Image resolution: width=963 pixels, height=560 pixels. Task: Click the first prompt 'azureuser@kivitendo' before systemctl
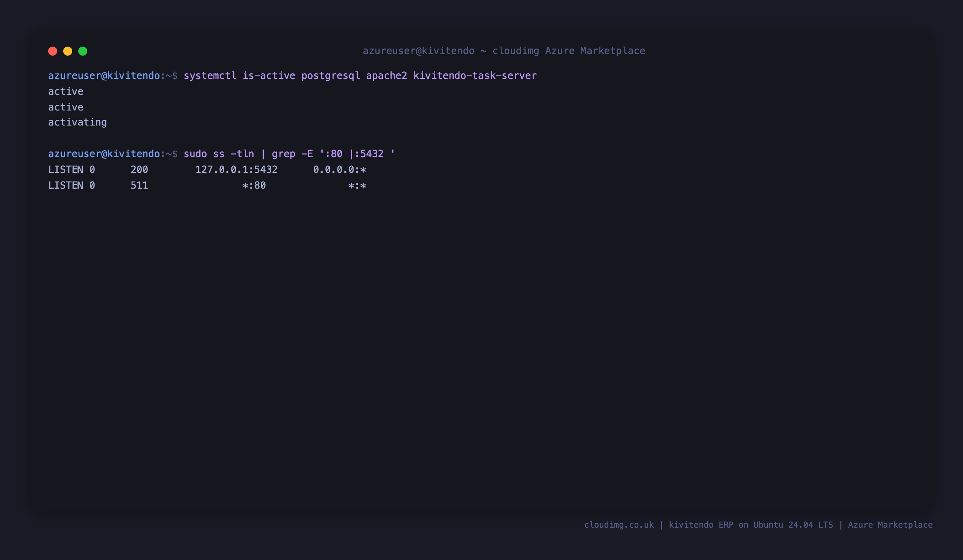(104, 76)
